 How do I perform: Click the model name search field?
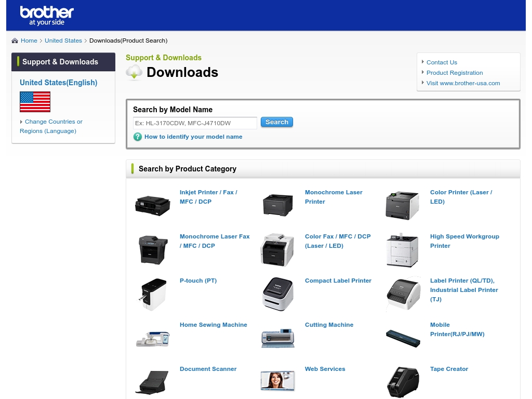click(x=195, y=123)
